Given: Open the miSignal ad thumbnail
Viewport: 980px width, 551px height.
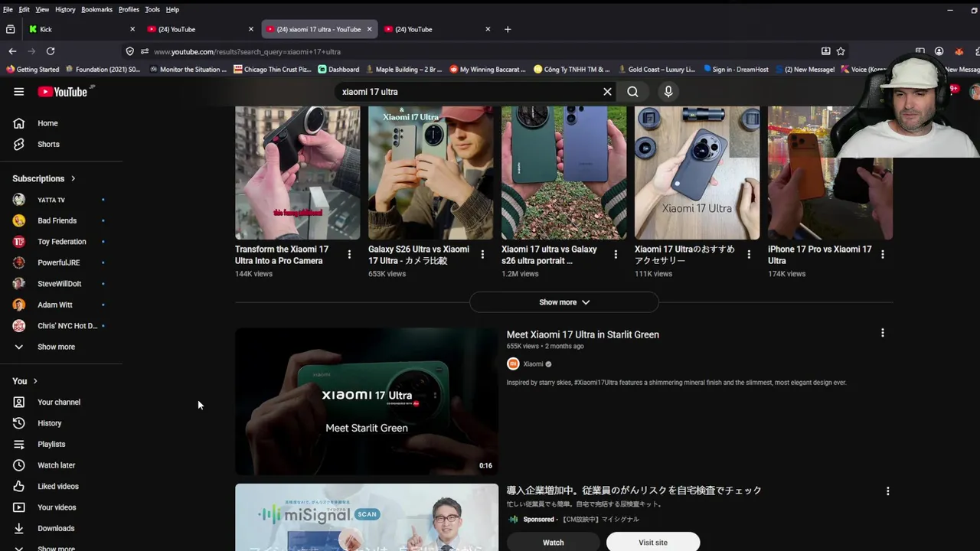Looking at the screenshot, I should pyautogui.click(x=367, y=517).
